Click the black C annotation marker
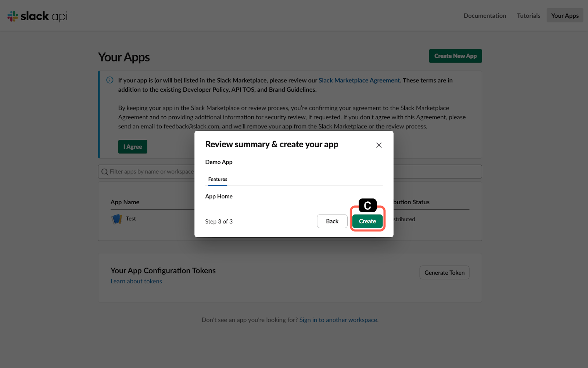This screenshot has width=588, height=368. tap(367, 206)
